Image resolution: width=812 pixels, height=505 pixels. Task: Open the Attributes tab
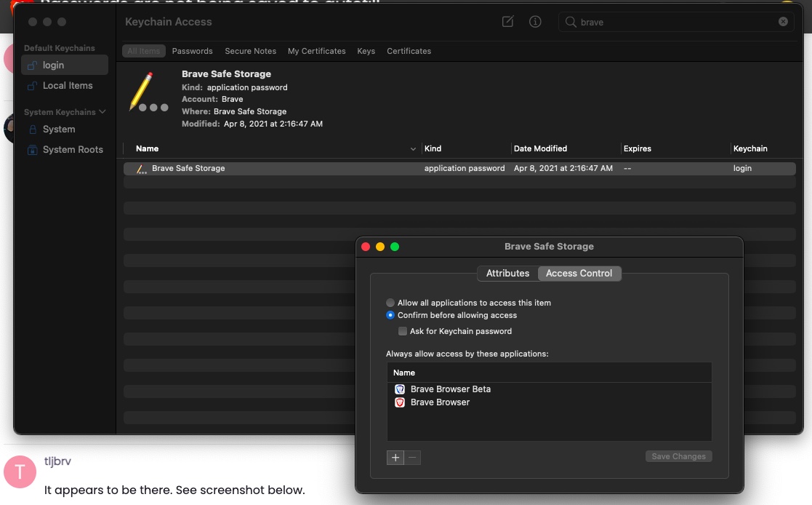tap(507, 274)
